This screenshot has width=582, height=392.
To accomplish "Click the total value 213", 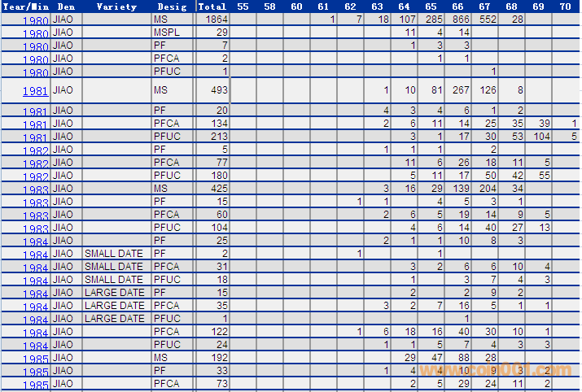I will click(x=219, y=137).
